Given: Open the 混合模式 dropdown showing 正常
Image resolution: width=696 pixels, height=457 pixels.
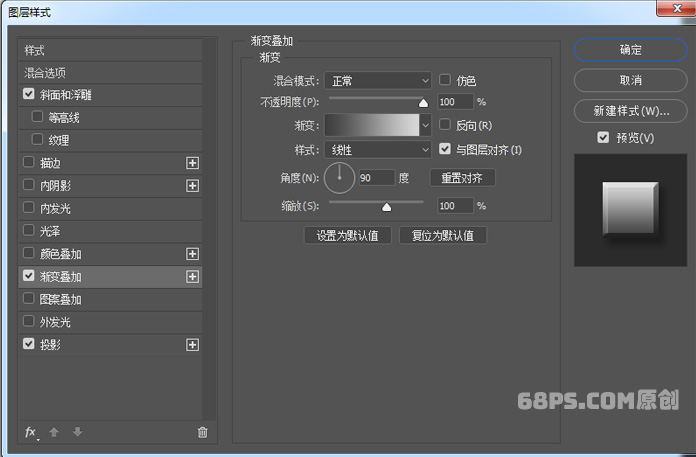Looking at the screenshot, I should click(378, 81).
